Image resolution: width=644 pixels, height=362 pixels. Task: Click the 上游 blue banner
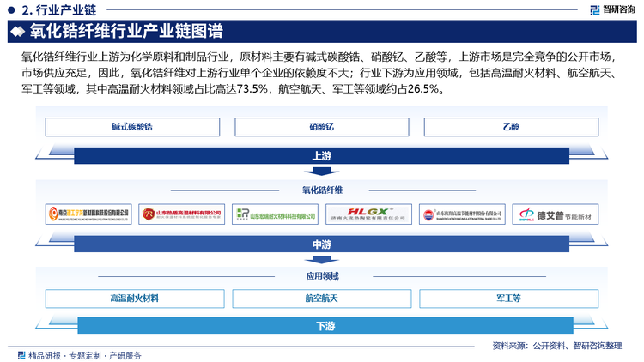tap(322, 156)
